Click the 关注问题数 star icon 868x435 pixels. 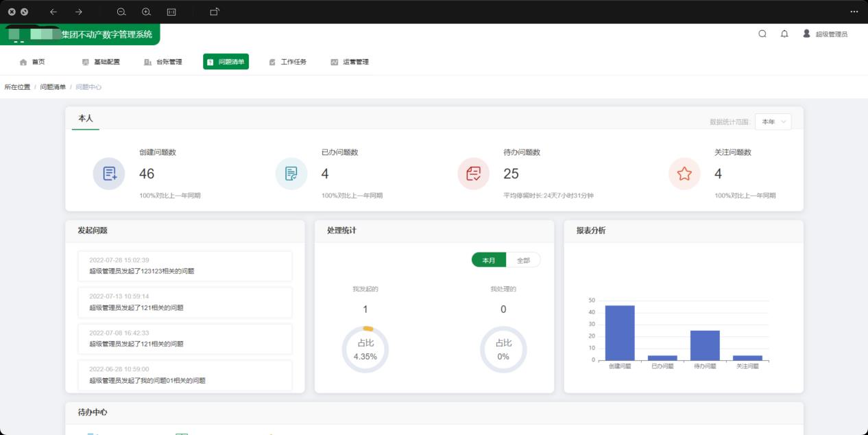click(x=684, y=174)
